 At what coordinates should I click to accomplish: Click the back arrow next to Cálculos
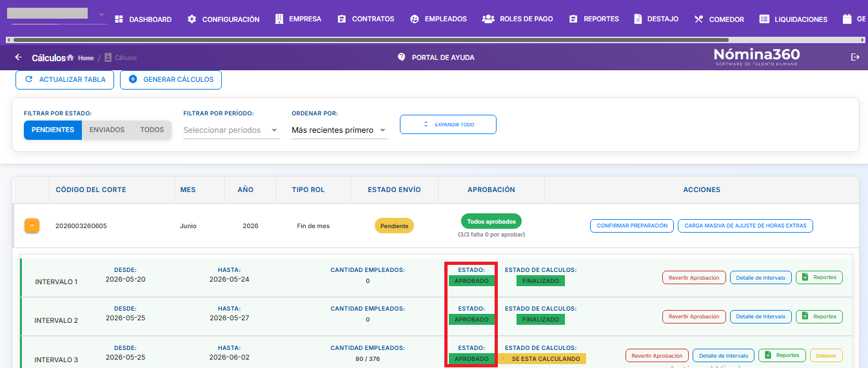[x=18, y=57]
